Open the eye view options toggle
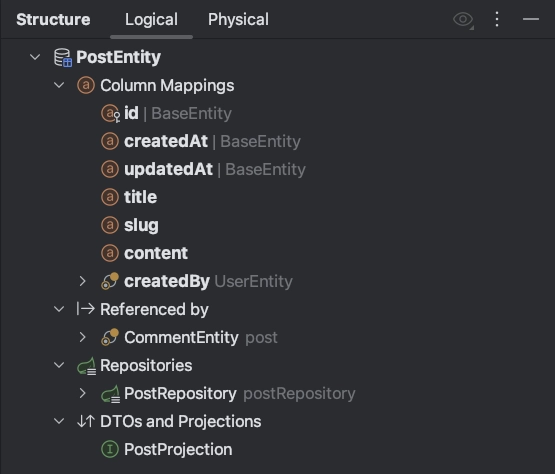Viewport: 555px width, 474px height. (463, 19)
